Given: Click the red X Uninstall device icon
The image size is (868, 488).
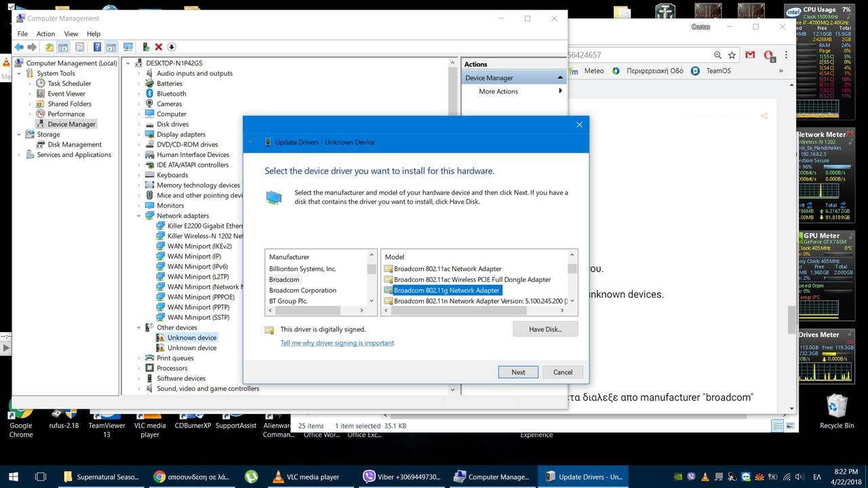Looking at the screenshot, I should [x=159, y=47].
